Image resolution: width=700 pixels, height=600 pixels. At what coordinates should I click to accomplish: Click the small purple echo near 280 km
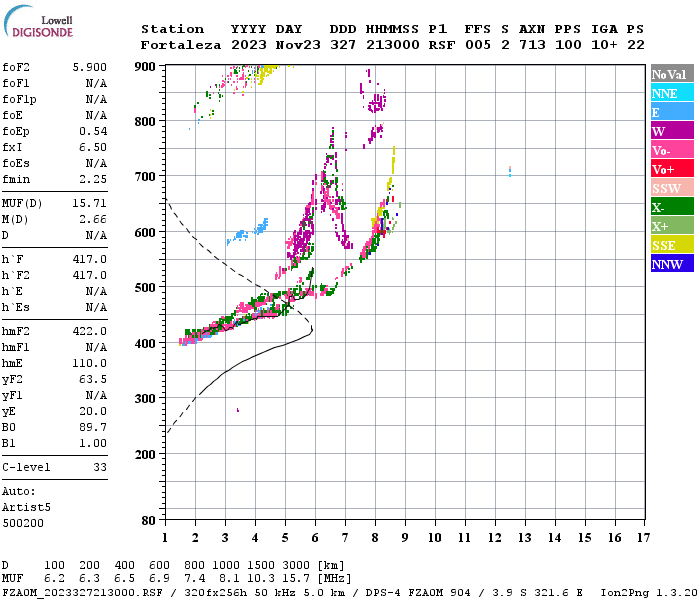tap(238, 410)
